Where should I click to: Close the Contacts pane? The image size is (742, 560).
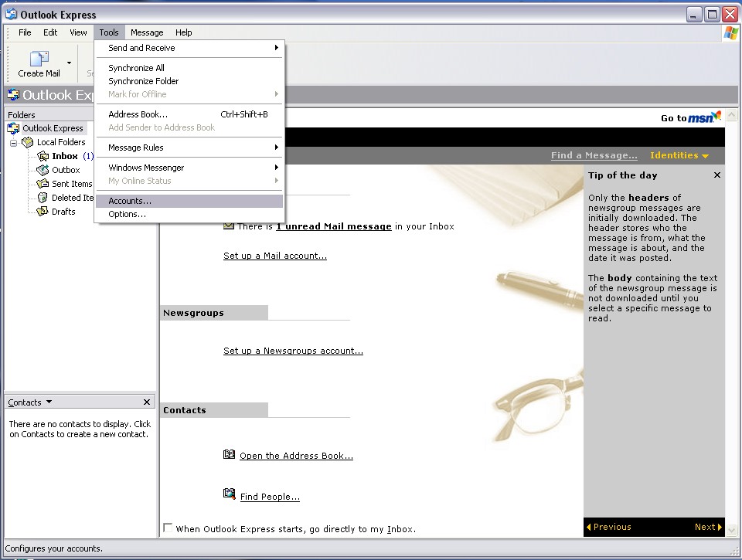click(147, 402)
